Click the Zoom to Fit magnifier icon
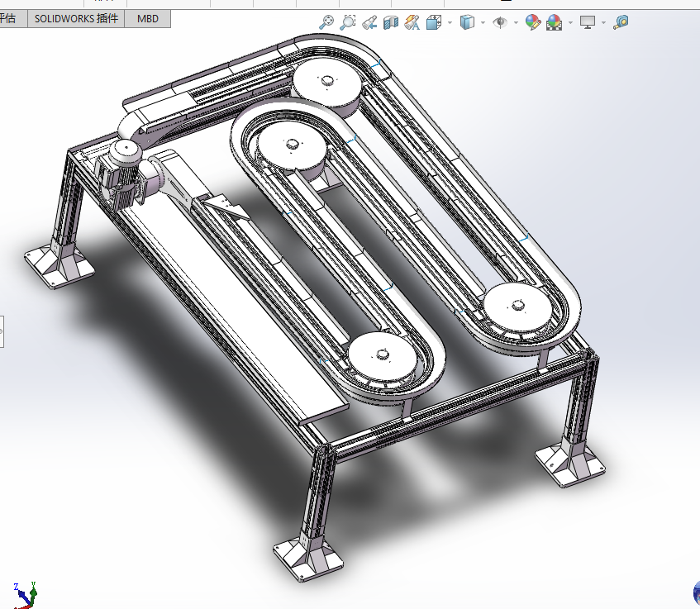Image resolution: width=700 pixels, height=609 pixels. click(x=327, y=22)
